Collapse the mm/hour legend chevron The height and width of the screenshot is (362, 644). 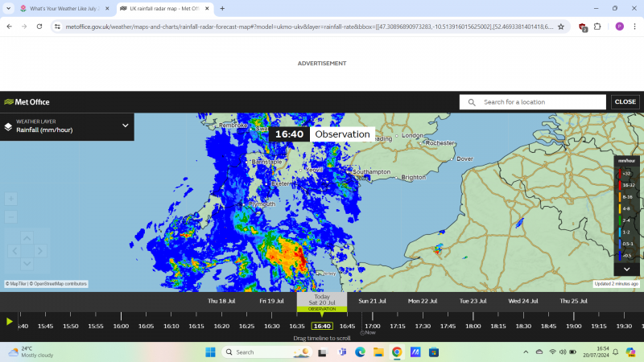click(626, 269)
